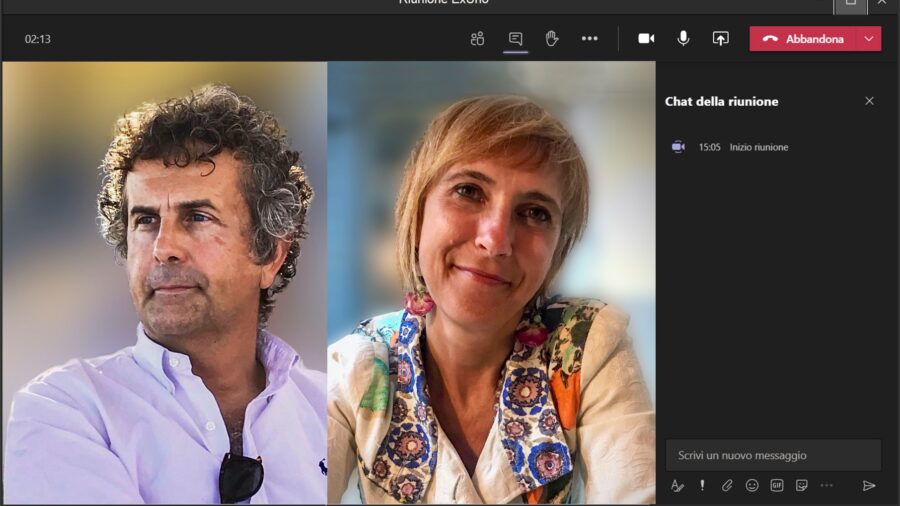The image size is (900, 506).
Task: Open the emoji picker
Action: (x=752, y=485)
